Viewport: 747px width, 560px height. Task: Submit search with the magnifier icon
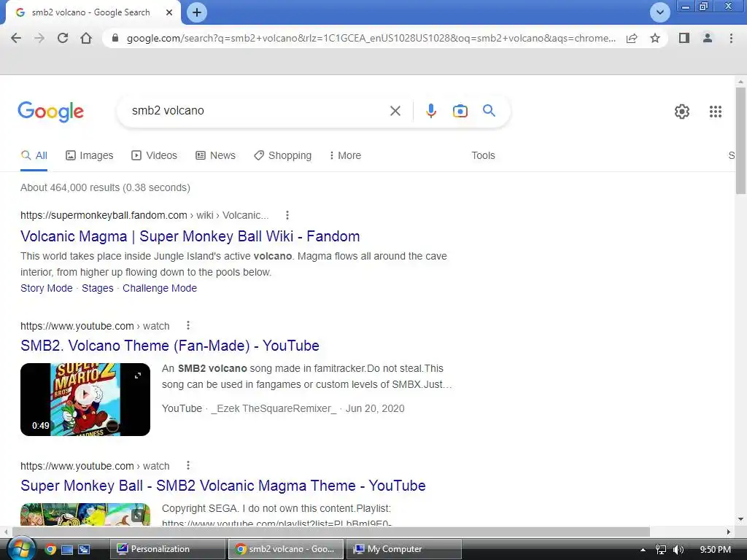pos(489,111)
